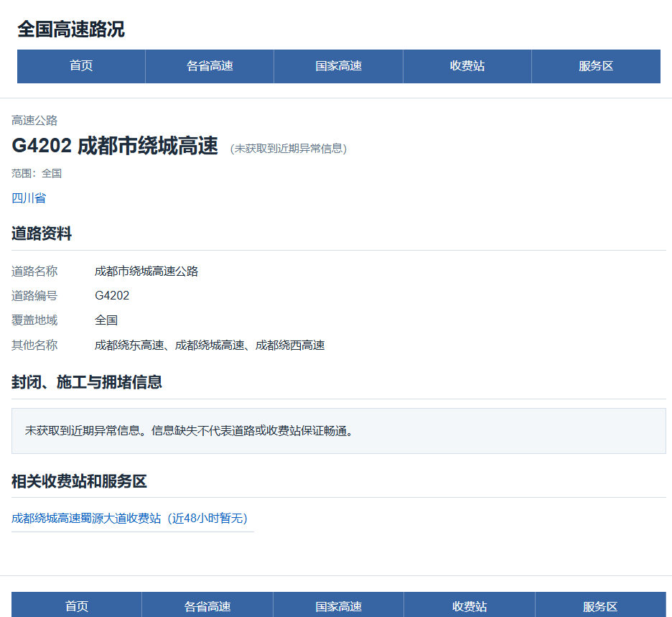The height and width of the screenshot is (617, 672).
Task: Open the 成都绕城高速蜀源大道收费站 link
Action: pyautogui.click(x=129, y=519)
